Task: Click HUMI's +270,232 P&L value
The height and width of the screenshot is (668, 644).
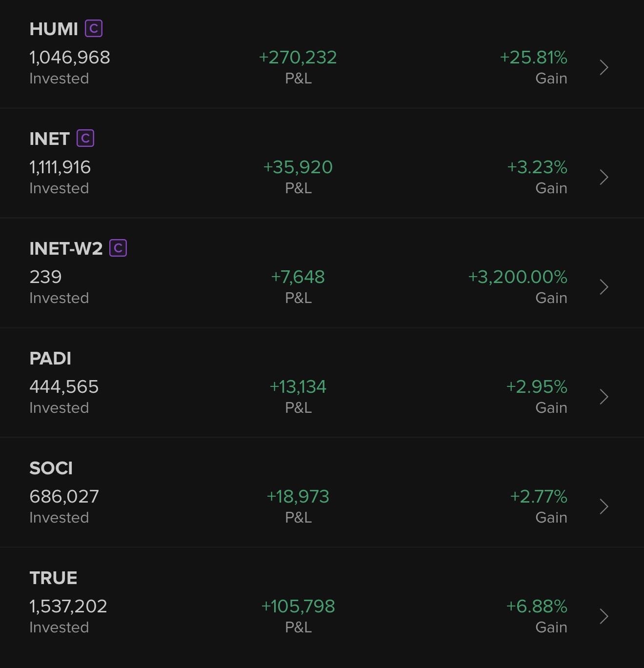Action: 298,58
